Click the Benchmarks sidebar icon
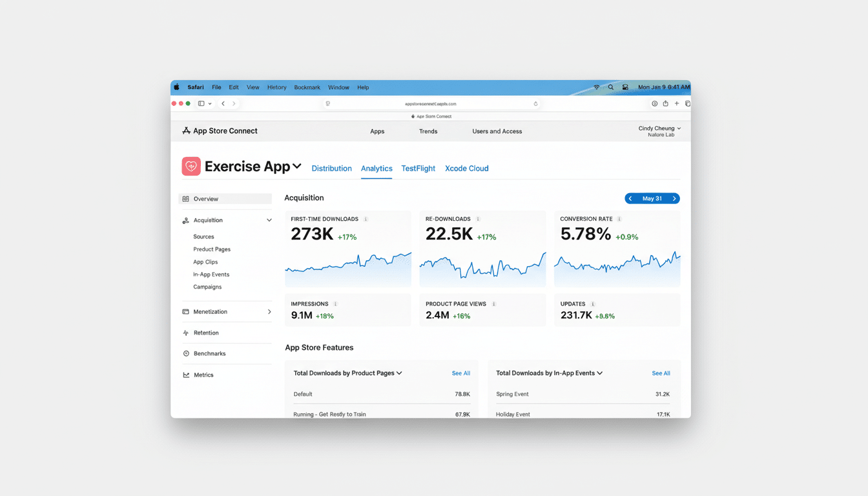 click(x=186, y=354)
